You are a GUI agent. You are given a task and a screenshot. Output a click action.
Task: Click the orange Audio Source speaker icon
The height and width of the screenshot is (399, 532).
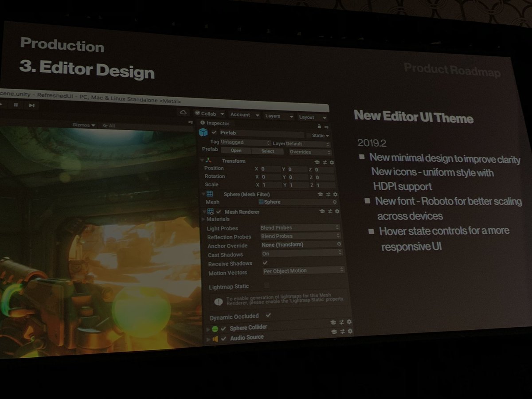coord(215,339)
